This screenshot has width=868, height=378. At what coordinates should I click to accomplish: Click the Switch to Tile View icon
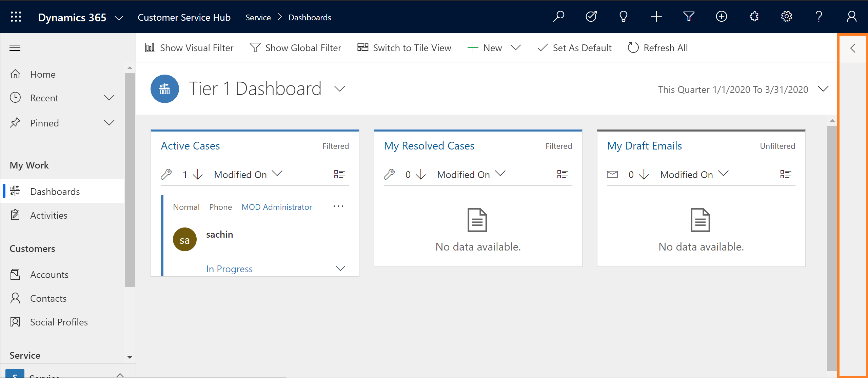point(362,47)
